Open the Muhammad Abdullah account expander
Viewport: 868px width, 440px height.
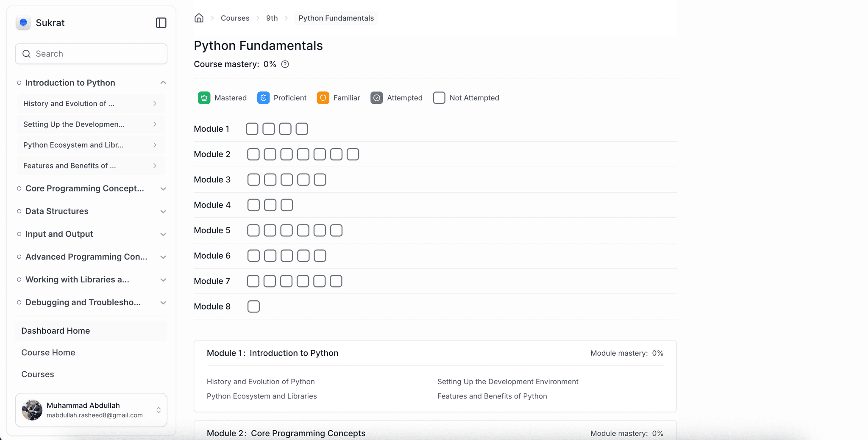pyautogui.click(x=159, y=410)
